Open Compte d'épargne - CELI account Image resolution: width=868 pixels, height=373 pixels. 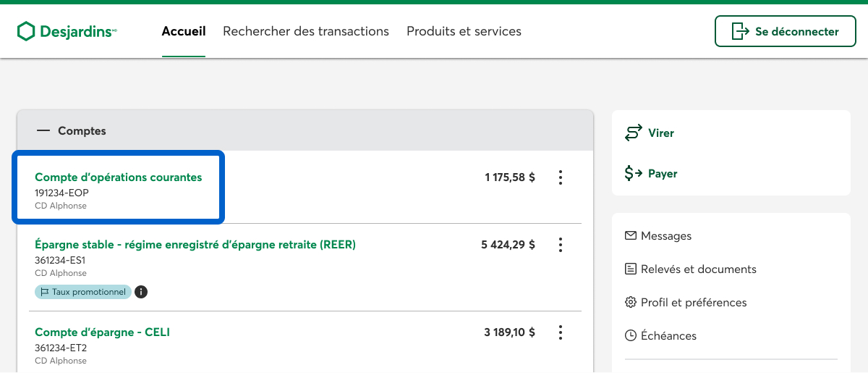(x=103, y=332)
